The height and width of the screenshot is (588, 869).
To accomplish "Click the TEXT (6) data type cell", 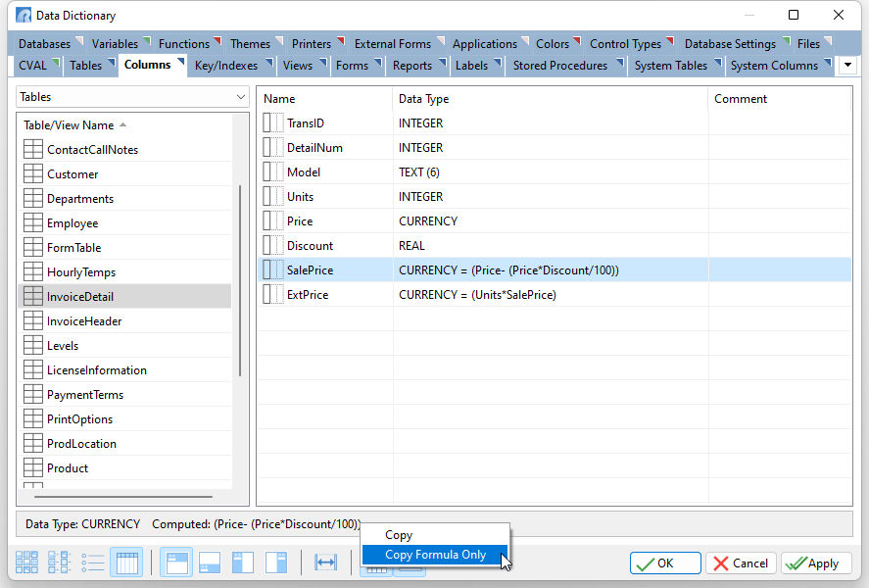I will [x=419, y=171].
